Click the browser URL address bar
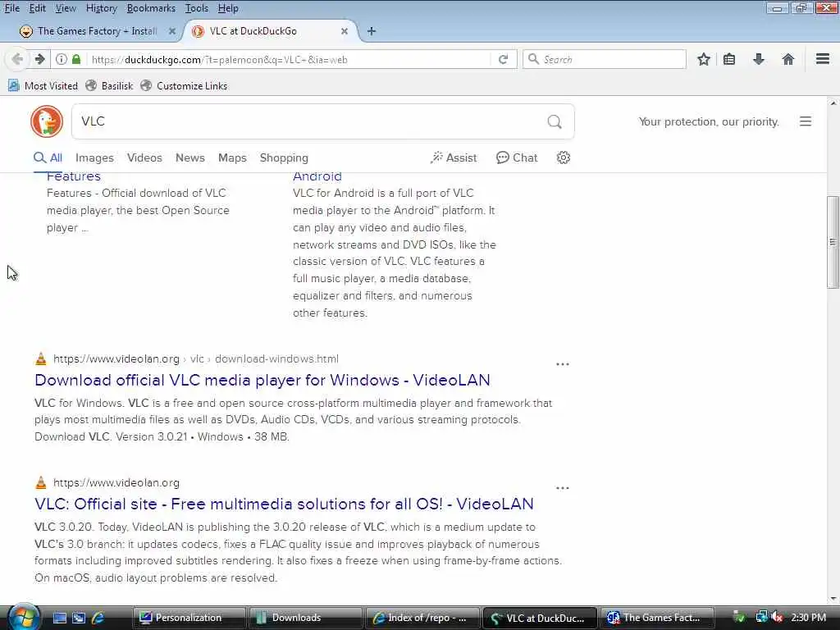The width and height of the screenshot is (840, 630). (290, 59)
